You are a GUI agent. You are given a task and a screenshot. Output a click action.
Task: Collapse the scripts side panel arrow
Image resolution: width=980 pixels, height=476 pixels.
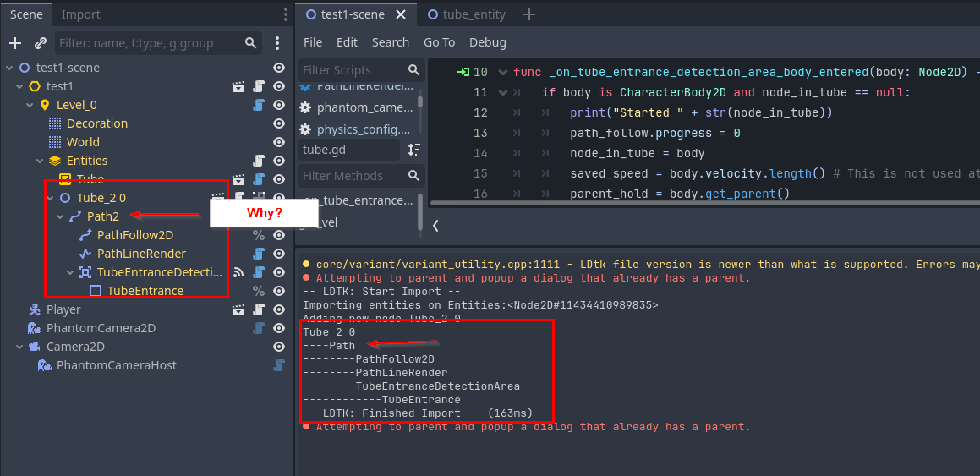point(435,226)
